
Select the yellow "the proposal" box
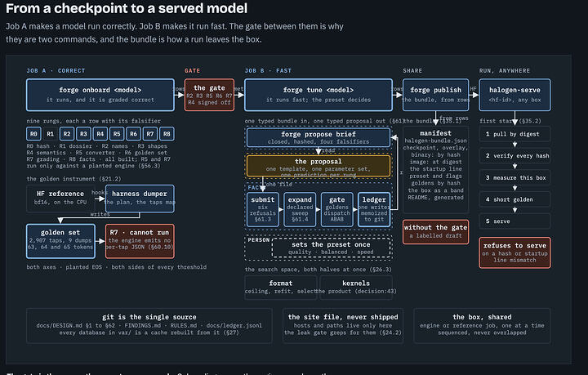click(318, 165)
